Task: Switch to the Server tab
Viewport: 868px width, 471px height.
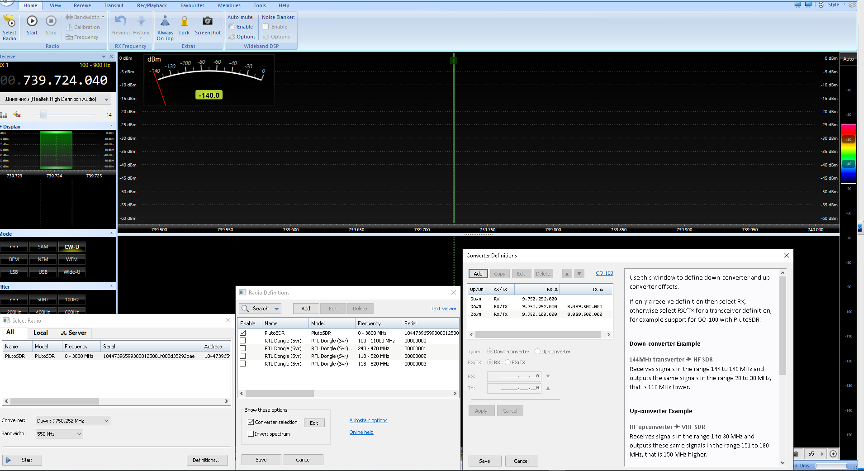Action: pos(73,333)
